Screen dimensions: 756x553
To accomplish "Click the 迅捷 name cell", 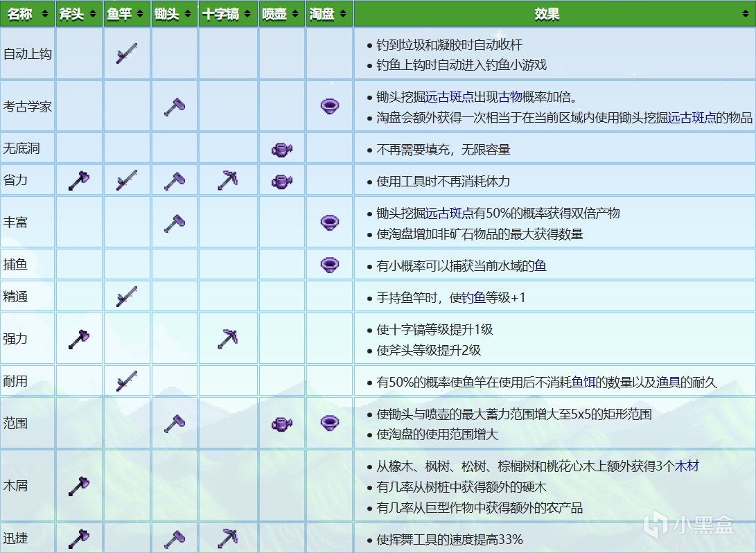I will [28, 538].
